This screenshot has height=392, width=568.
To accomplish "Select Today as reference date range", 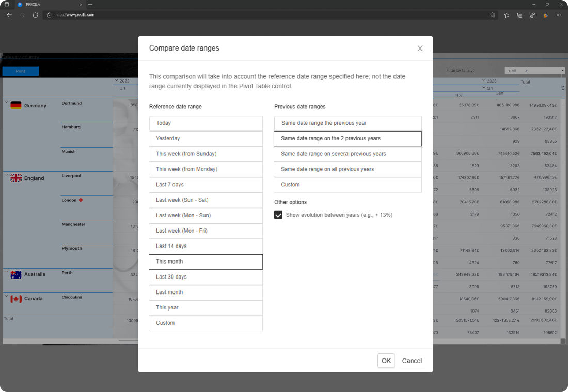I will coord(206,123).
